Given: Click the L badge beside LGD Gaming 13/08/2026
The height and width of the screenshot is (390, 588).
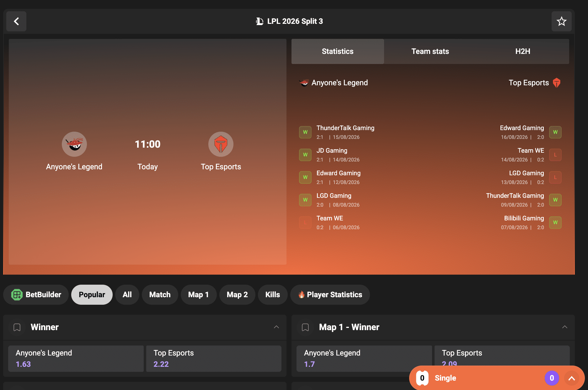Looking at the screenshot, I should (x=555, y=177).
